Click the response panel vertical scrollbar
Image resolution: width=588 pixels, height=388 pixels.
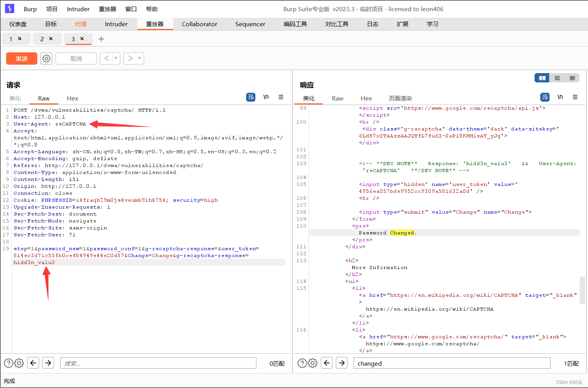[x=582, y=289]
